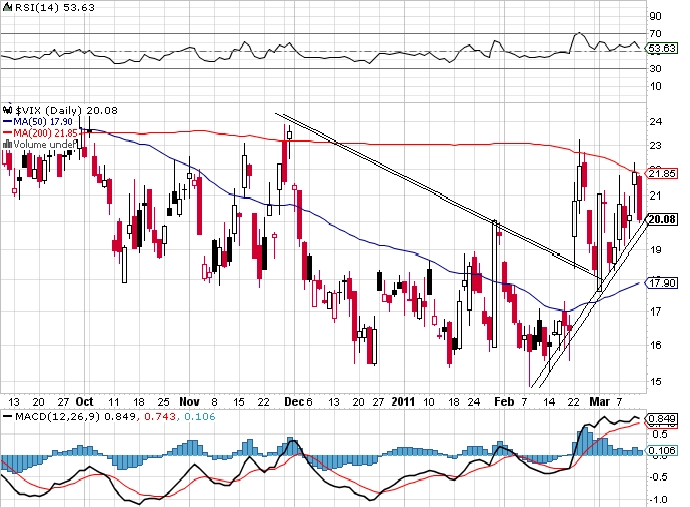Select the Nov label on date axis
The height and width of the screenshot is (507, 690).
coord(189,401)
